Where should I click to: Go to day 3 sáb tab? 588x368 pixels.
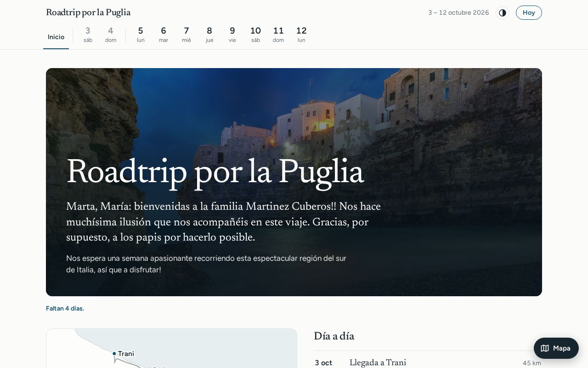tap(88, 34)
